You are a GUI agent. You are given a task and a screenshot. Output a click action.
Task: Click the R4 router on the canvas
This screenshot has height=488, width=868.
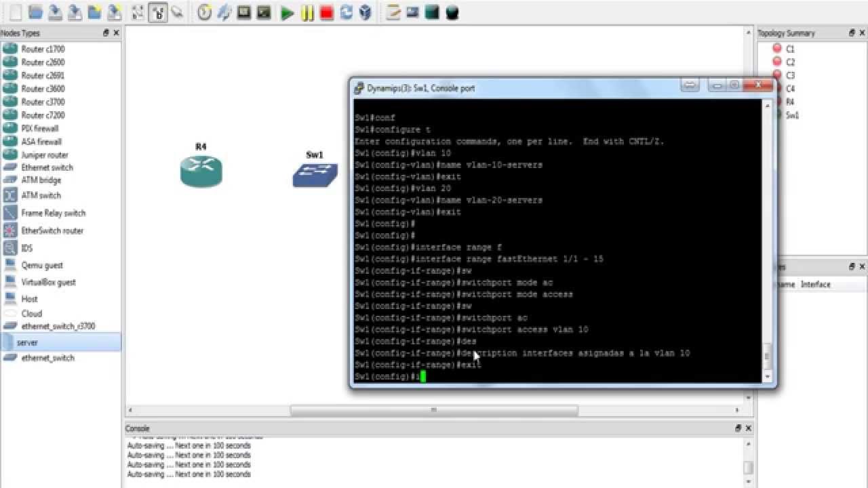point(201,171)
